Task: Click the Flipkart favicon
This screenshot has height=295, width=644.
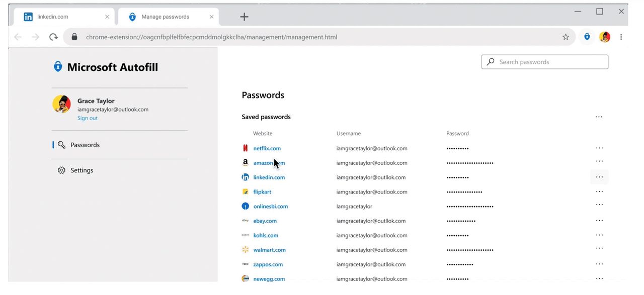Action: point(246,192)
